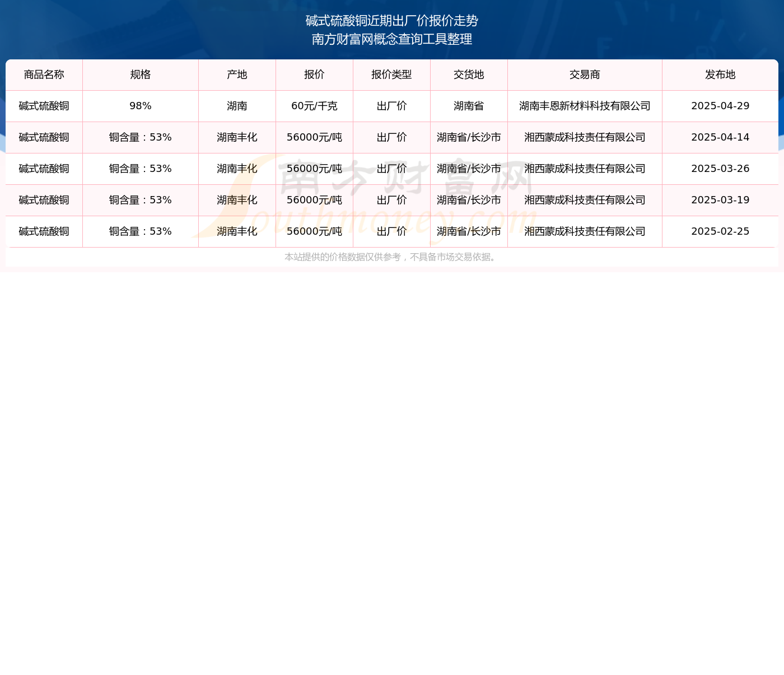Click the 规格 column header
784x675 pixels.
click(x=141, y=75)
